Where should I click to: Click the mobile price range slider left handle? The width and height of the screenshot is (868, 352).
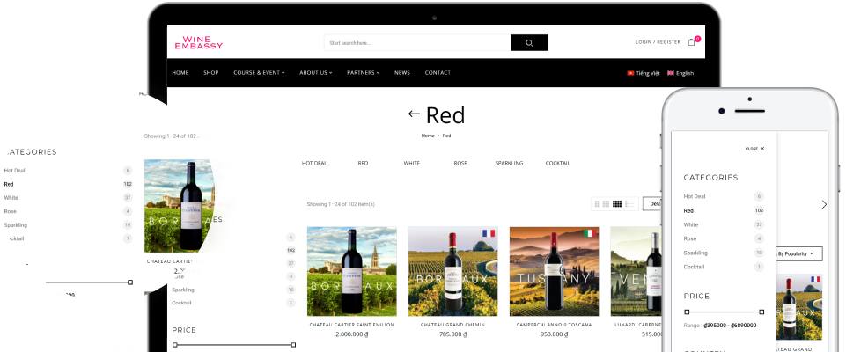click(687, 312)
